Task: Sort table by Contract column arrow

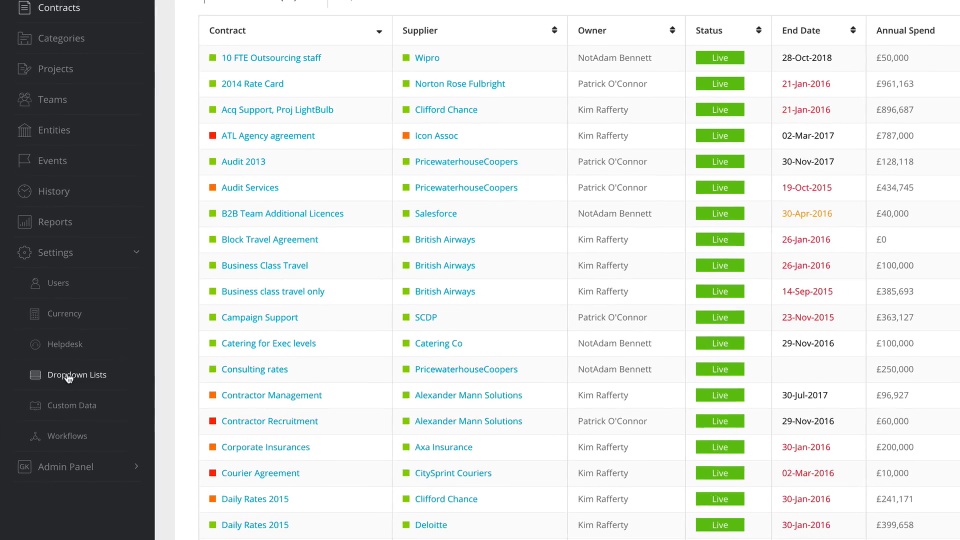Action: pyautogui.click(x=379, y=31)
